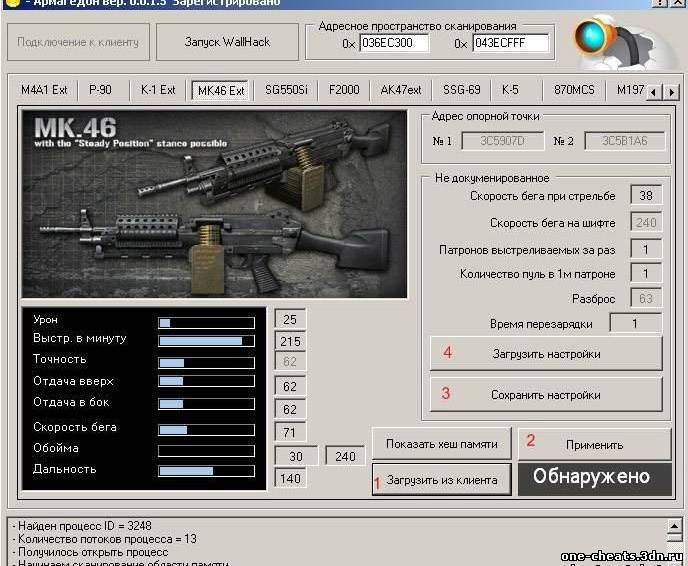Edit the Скорость бега value 71

(290, 433)
